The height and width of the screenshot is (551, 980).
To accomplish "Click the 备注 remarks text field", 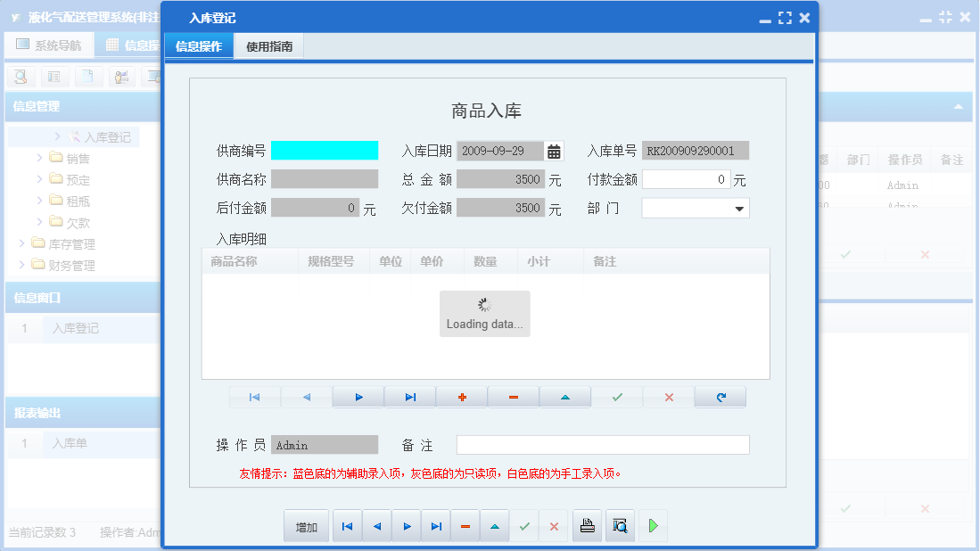I will [603, 444].
